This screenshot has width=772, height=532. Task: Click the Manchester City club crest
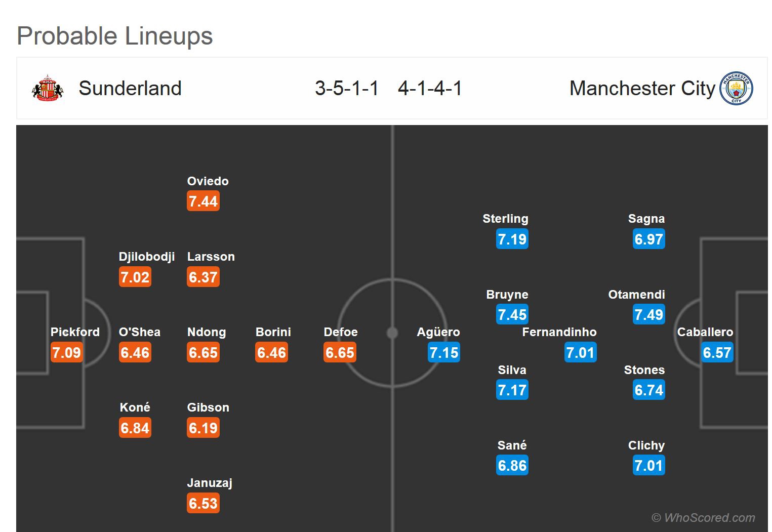[x=736, y=88]
